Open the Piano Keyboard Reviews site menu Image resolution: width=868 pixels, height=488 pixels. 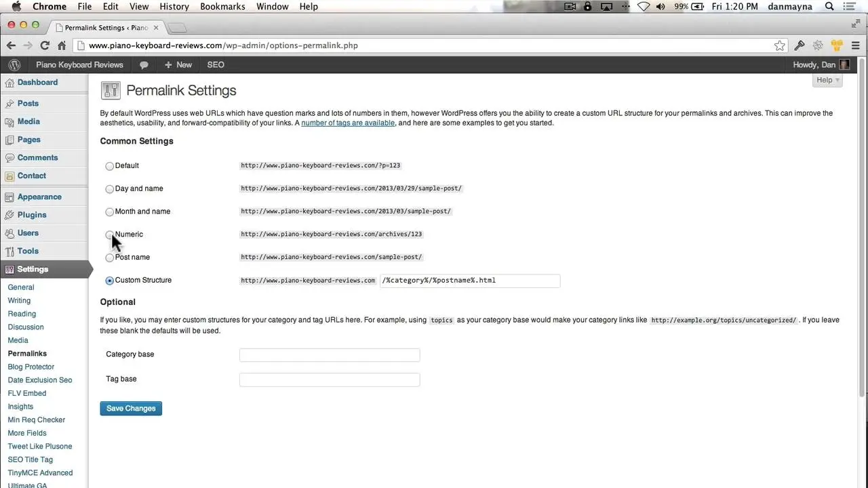[79, 65]
